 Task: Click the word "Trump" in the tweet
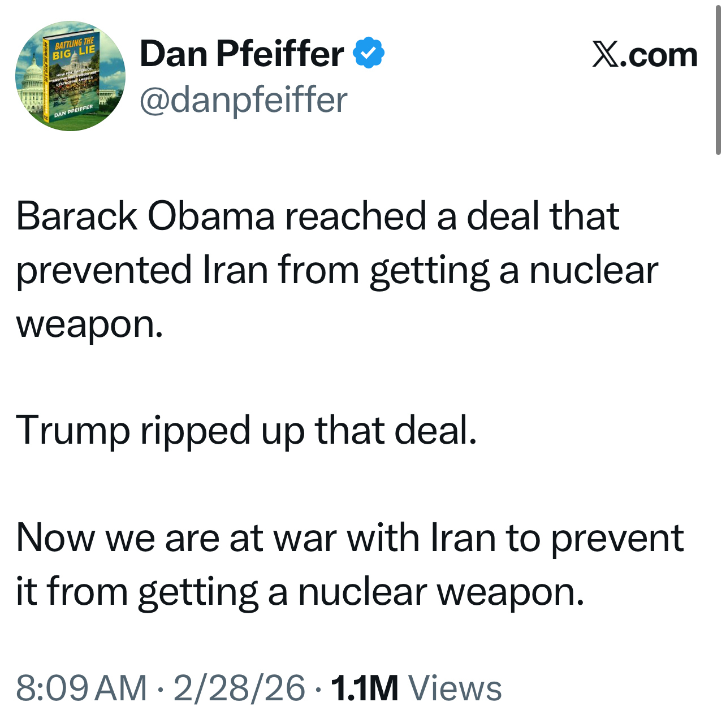pyautogui.click(x=73, y=430)
